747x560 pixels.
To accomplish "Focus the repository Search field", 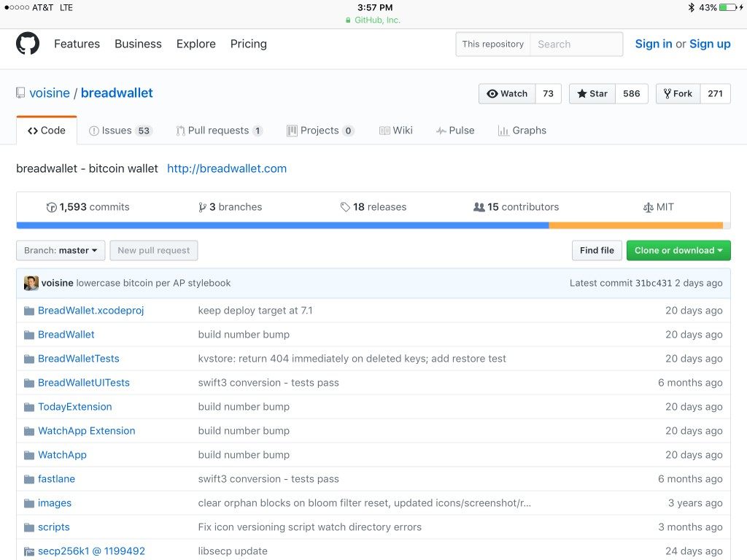I will point(576,44).
